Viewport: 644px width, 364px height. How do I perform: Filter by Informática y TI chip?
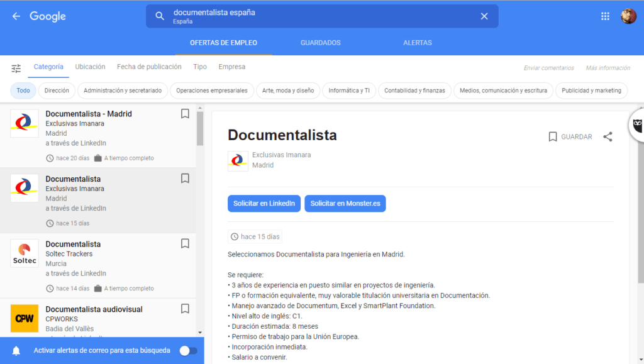point(349,91)
